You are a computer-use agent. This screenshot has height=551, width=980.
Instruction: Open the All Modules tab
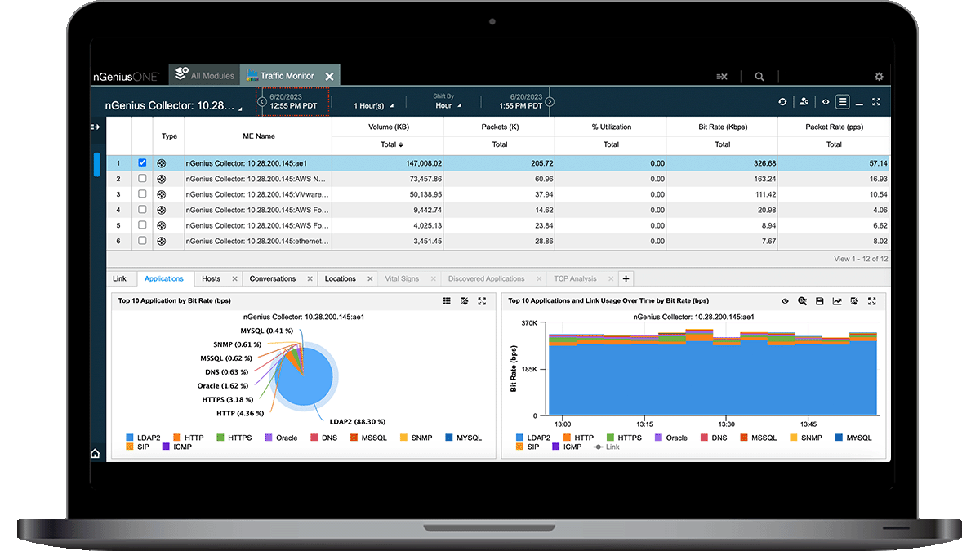[204, 76]
